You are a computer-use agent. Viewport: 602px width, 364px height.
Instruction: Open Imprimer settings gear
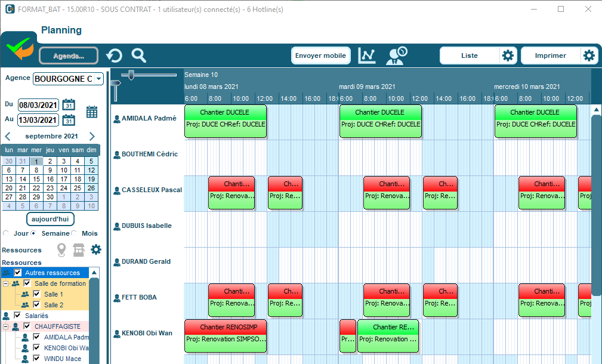[x=589, y=55]
